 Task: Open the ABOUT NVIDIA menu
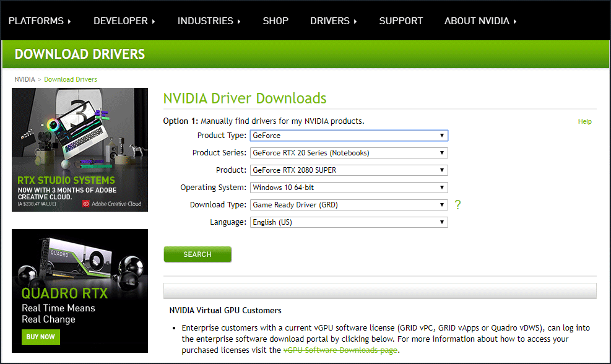pos(480,21)
